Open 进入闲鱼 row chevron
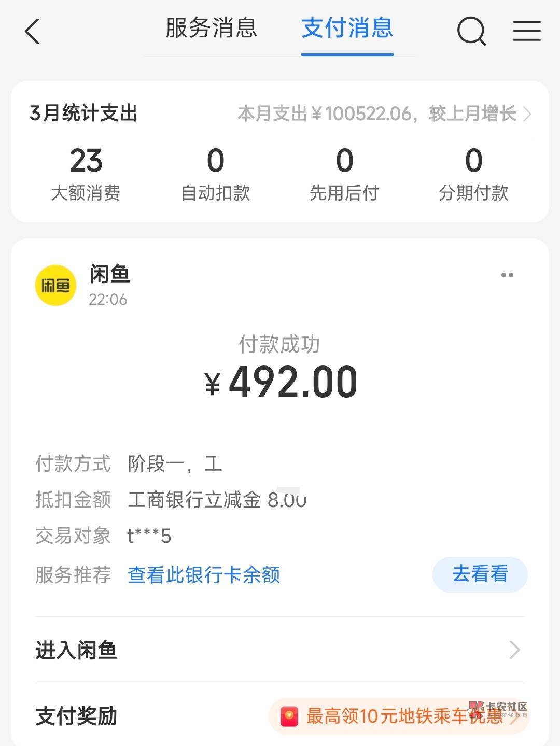The width and height of the screenshot is (560, 746). pos(514,650)
